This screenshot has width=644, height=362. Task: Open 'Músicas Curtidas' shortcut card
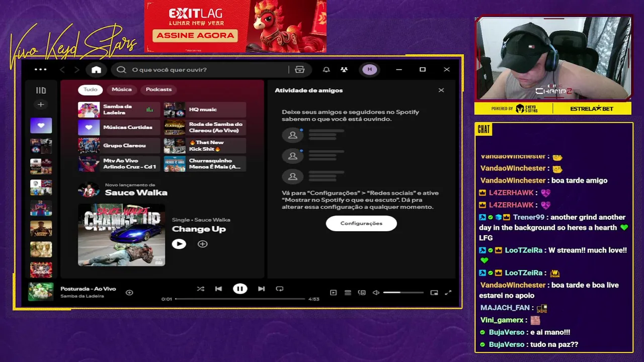(x=119, y=128)
